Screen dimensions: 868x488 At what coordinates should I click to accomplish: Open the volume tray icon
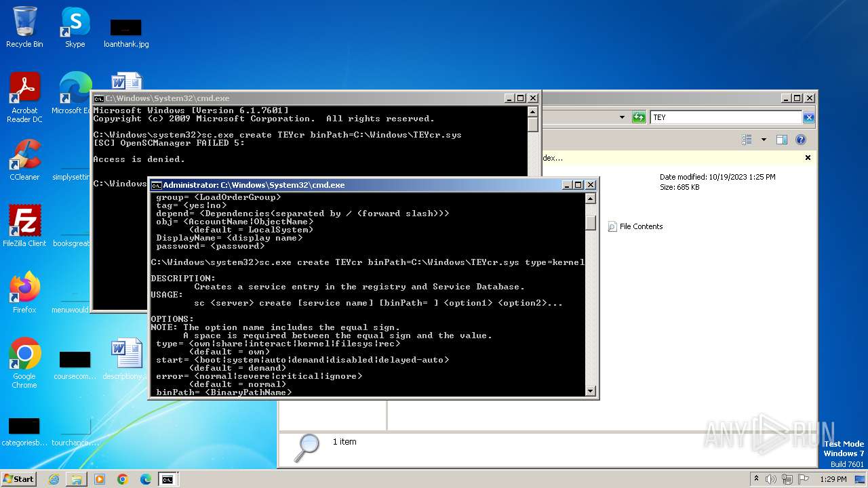click(771, 479)
